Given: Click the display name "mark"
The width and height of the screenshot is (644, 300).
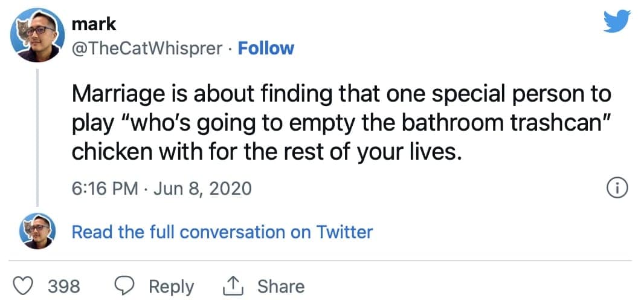Looking at the screenshot, I should click(94, 24).
